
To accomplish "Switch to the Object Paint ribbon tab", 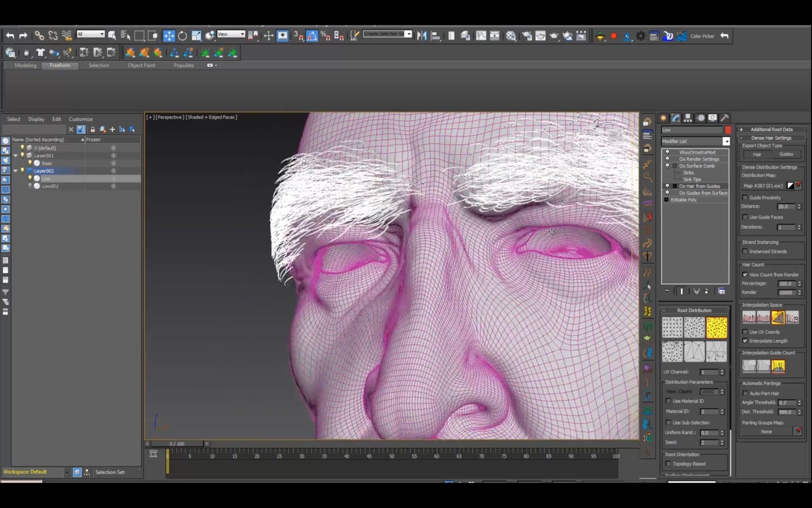I will [x=141, y=66].
